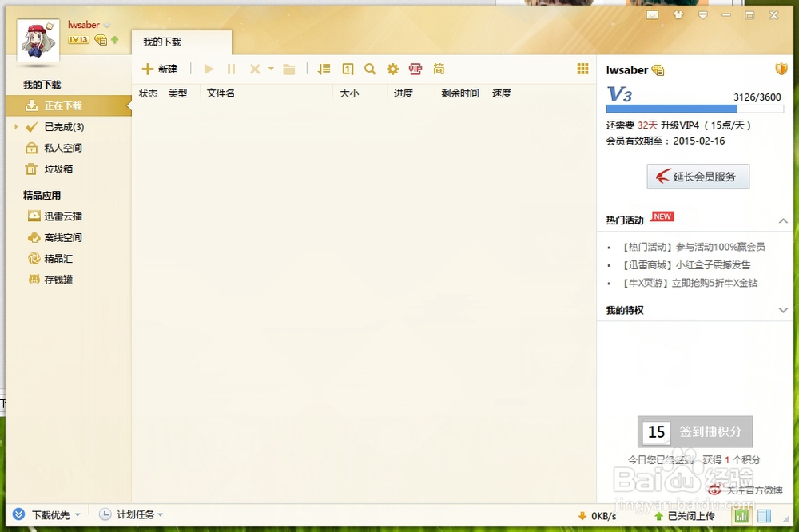
Task: Sort by 进度 column header
Action: click(403, 93)
